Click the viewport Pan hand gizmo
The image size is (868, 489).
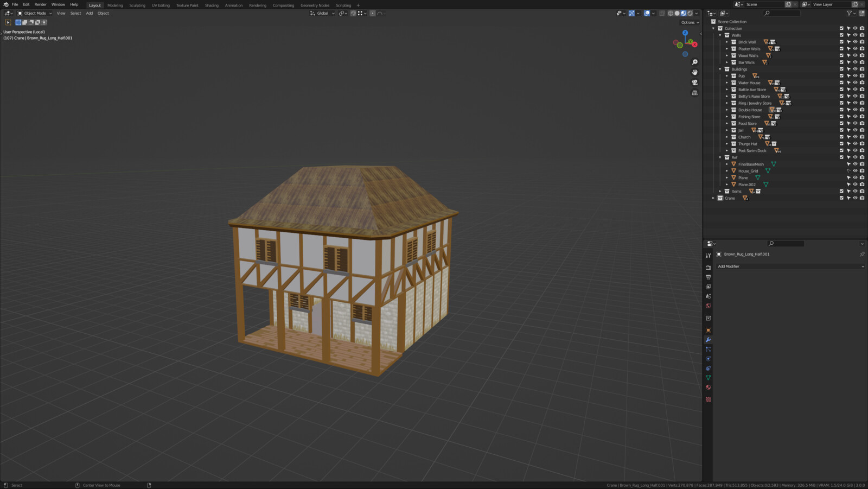pyautogui.click(x=694, y=72)
